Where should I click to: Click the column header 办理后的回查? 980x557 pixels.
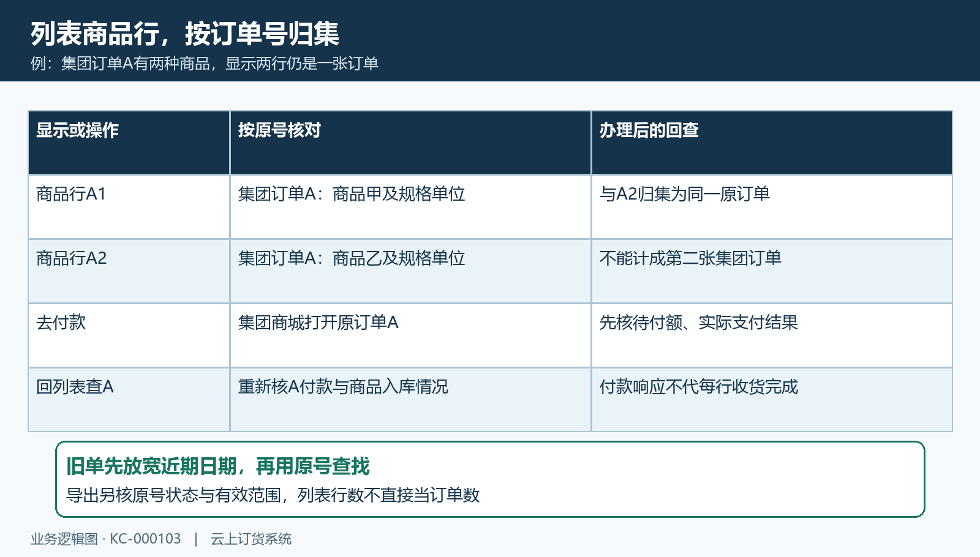tap(772, 143)
